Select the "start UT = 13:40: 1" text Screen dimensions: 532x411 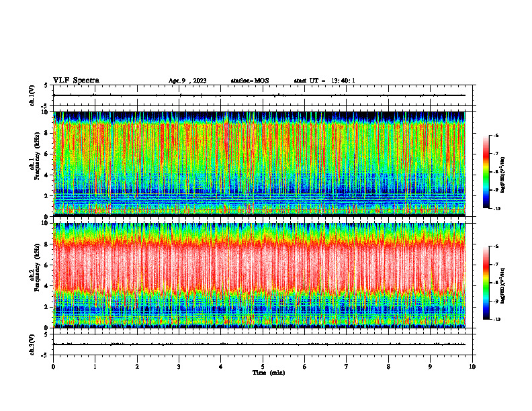[324, 81]
